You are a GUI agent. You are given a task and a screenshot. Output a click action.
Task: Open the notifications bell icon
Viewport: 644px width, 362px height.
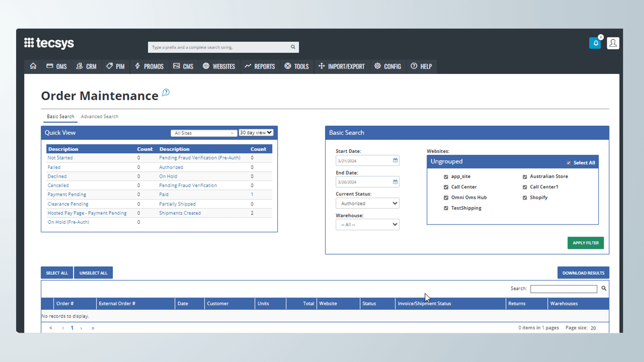pos(595,43)
